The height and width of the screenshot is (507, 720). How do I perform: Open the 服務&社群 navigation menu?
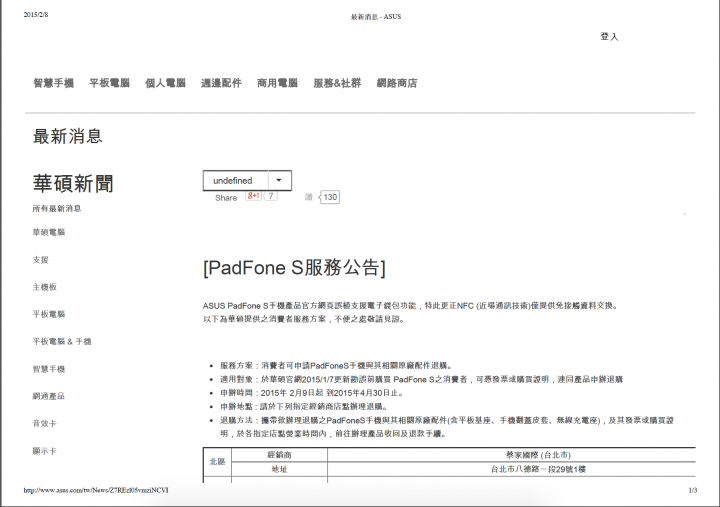coord(338,83)
